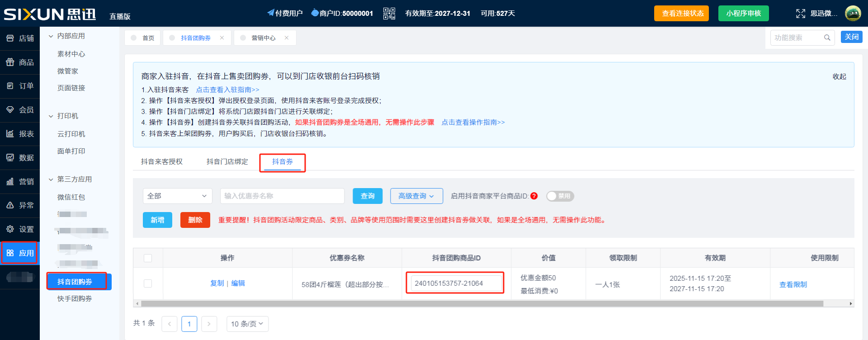Select the 抖音券 tab

pyautogui.click(x=283, y=162)
